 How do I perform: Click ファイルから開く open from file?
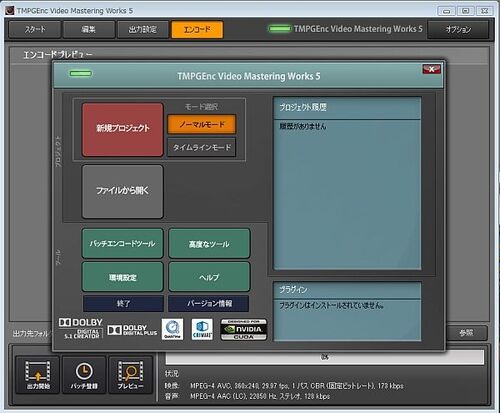pyautogui.click(x=123, y=191)
